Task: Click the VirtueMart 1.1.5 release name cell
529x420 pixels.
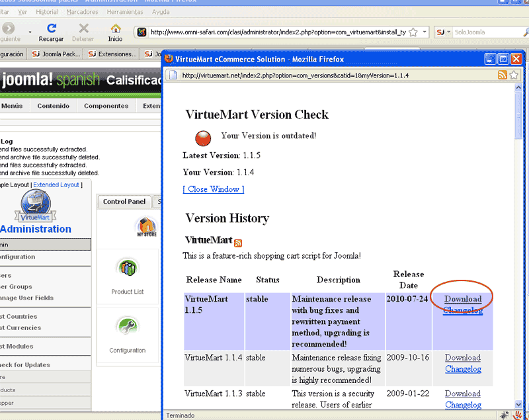Action: [214, 321]
